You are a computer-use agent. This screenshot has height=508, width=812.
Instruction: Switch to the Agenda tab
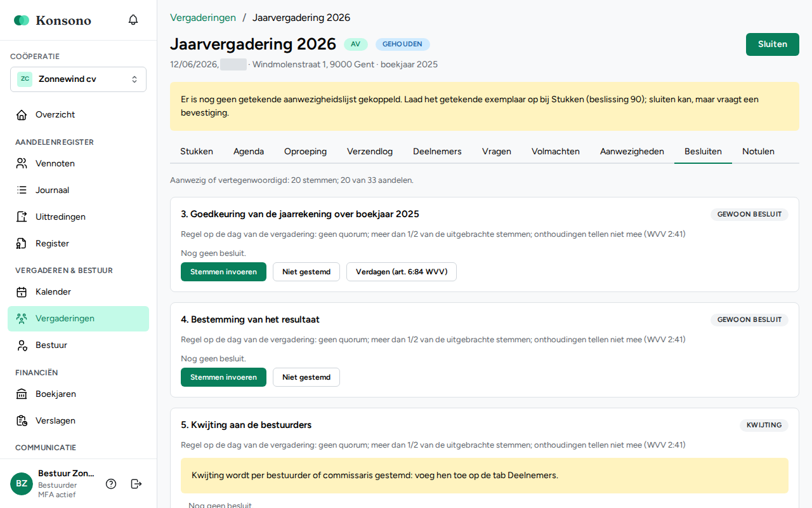(249, 152)
